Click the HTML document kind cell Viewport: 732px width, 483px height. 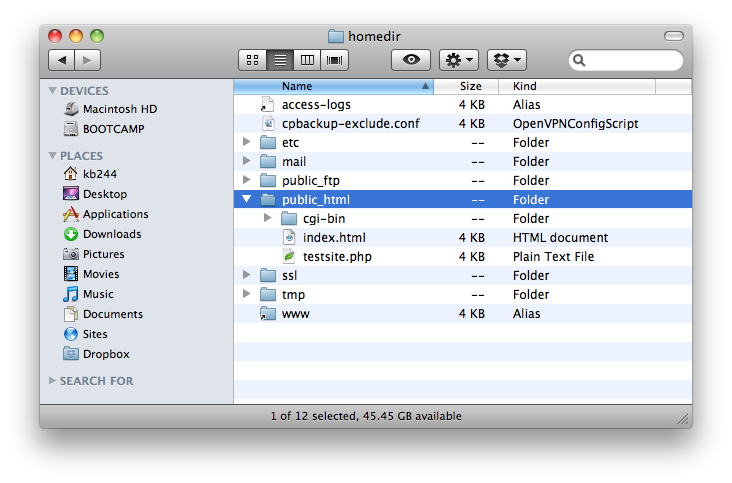coord(560,238)
